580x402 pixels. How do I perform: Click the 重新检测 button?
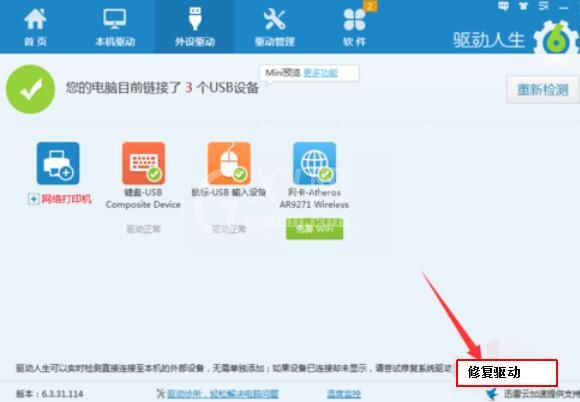[x=542, y=89]
